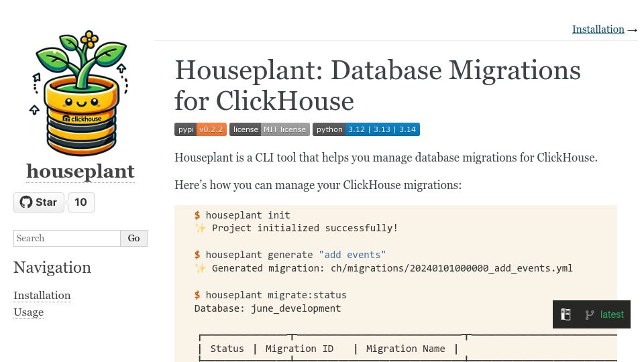Click 'Database: june_development' line
Image resolution: width=644 pixels, height=362 pixels.
coord(268,308)
